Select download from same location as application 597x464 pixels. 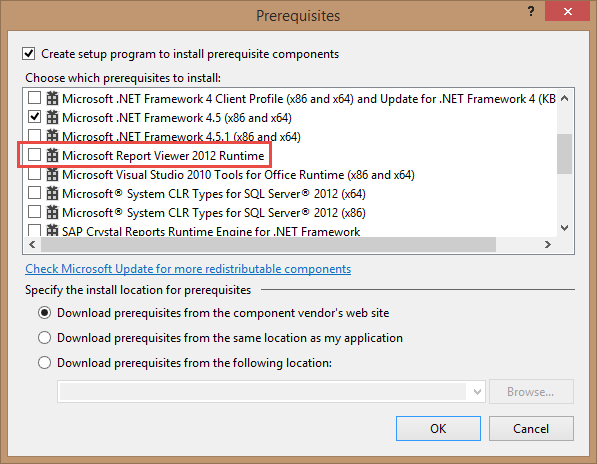click(x=45, y=338)
